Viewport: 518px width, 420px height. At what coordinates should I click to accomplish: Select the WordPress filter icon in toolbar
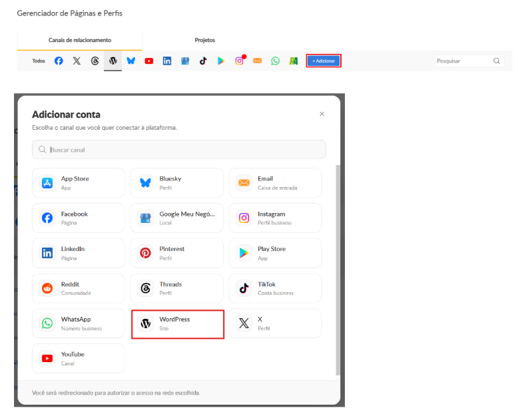point(113,61)
